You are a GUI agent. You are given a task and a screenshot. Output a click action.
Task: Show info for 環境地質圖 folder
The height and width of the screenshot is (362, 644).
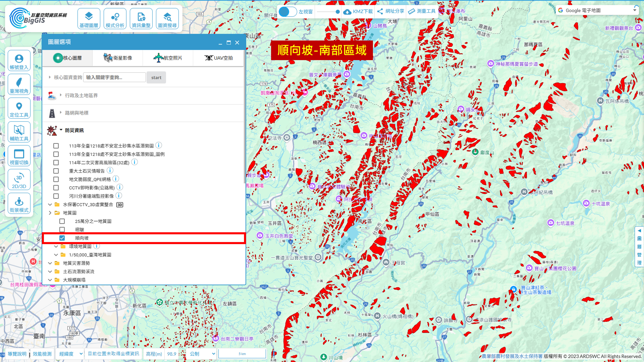96,246
